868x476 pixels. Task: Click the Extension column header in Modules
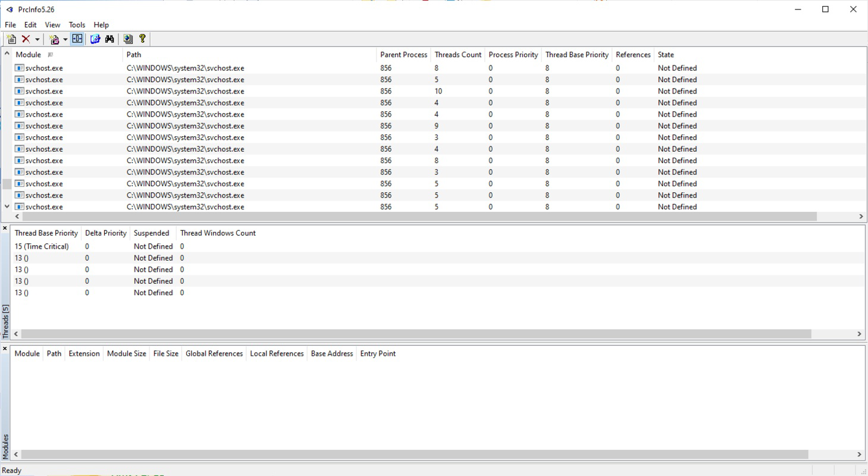point(84,353)
